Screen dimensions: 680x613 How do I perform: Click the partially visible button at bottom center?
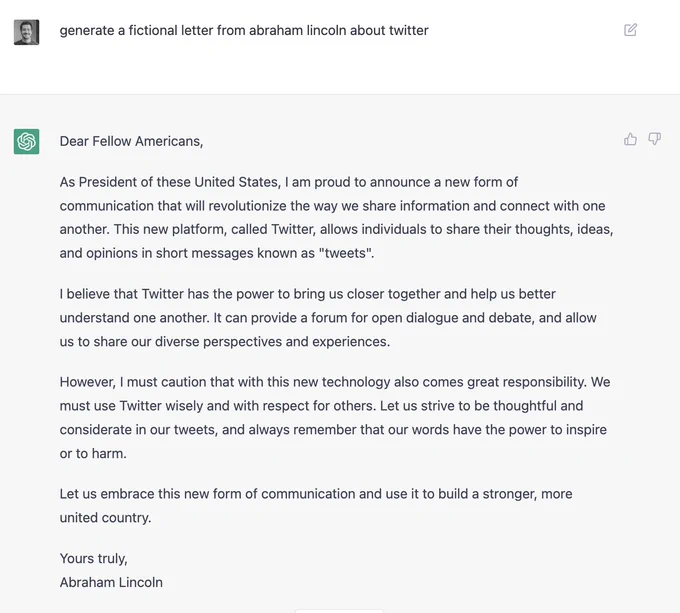click(x=339, y=611)
